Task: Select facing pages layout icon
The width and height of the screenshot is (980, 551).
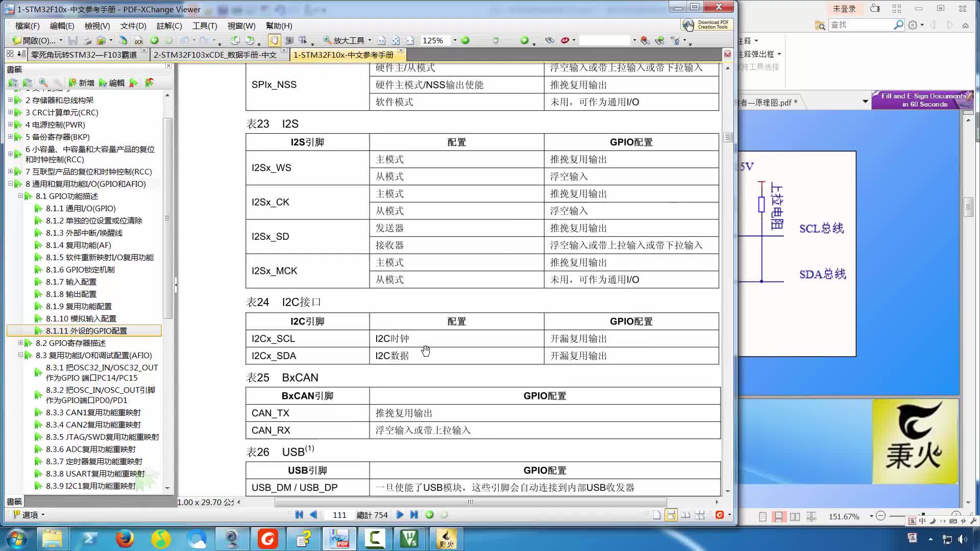Action: [685, 515]
